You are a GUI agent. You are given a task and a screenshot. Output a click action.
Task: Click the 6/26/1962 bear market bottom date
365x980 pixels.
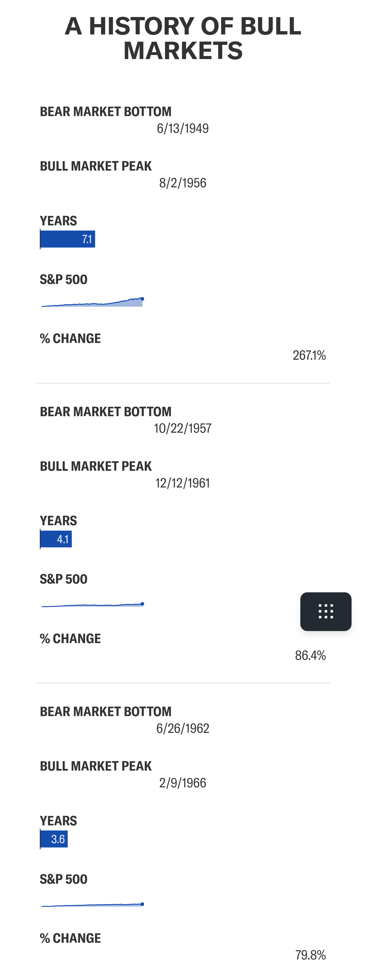click(x=182, y=728)
